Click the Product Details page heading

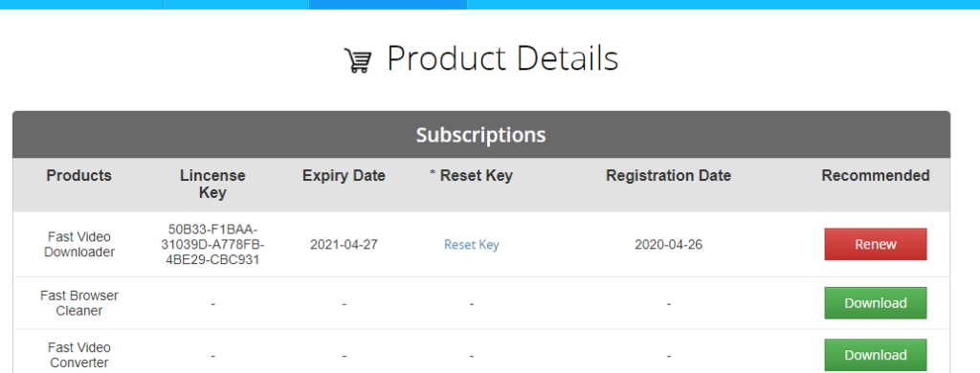[x=502, y=58]
